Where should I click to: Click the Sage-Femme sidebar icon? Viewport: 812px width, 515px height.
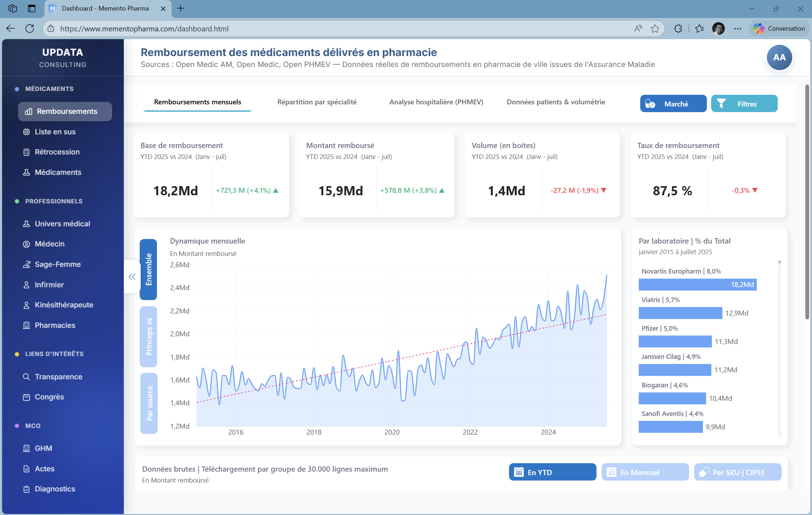pos(26,264)
